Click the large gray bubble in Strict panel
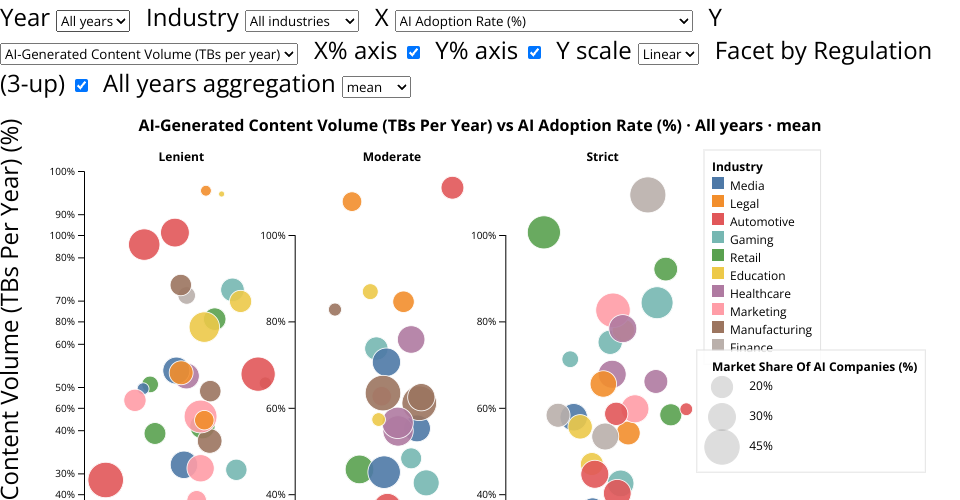 pyautogui.click(x=648, y=195)
